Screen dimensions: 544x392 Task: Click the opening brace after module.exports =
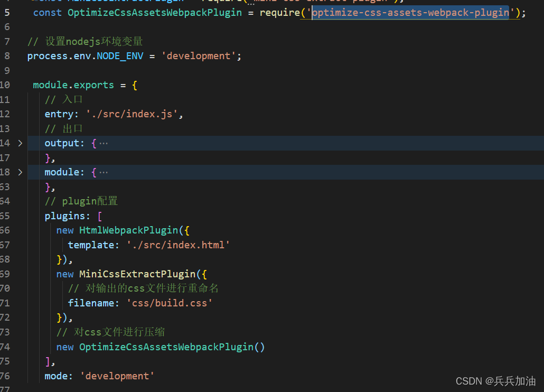[x=135, y=85]
